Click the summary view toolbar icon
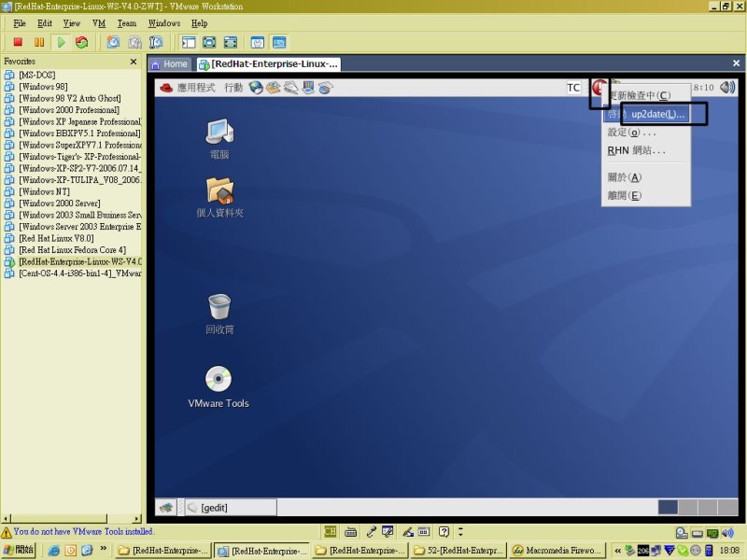 click(x=258, y=42)
